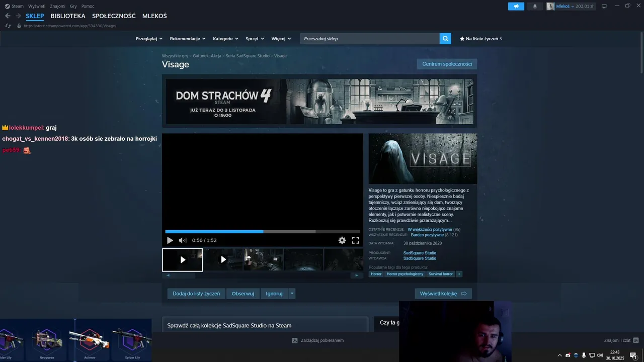Image resolution: width=644 pixels, height=362 pixels.
Task: Open Przeglądaj dropdown menu
Action: (149, 39)
